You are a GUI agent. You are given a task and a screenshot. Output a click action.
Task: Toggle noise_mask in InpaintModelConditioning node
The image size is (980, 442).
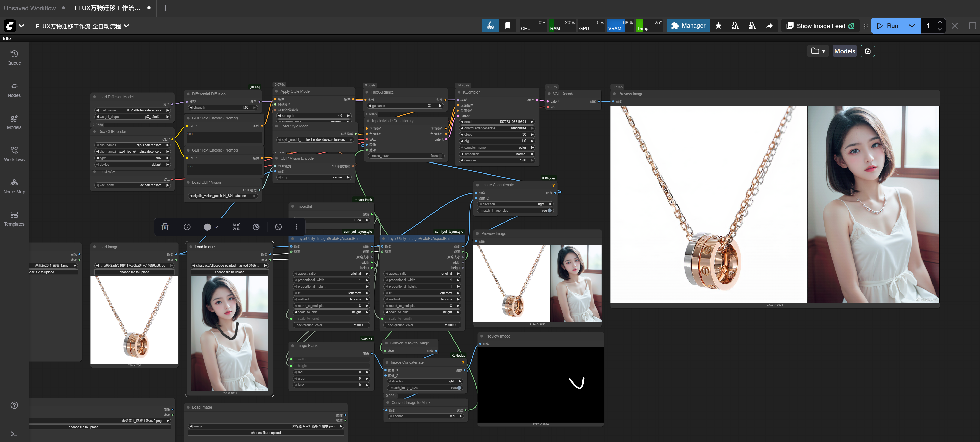(440, 156)
